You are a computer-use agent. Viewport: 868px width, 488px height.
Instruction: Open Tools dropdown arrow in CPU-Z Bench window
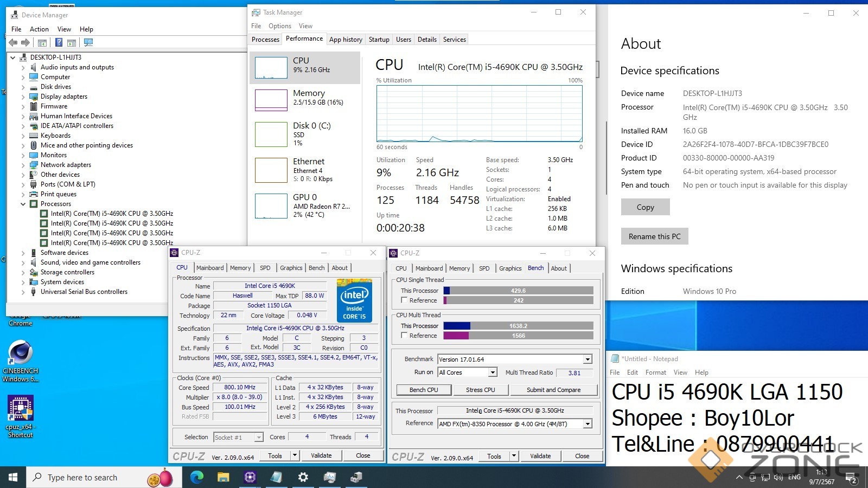pyautogui.click(x=514, y=456)
